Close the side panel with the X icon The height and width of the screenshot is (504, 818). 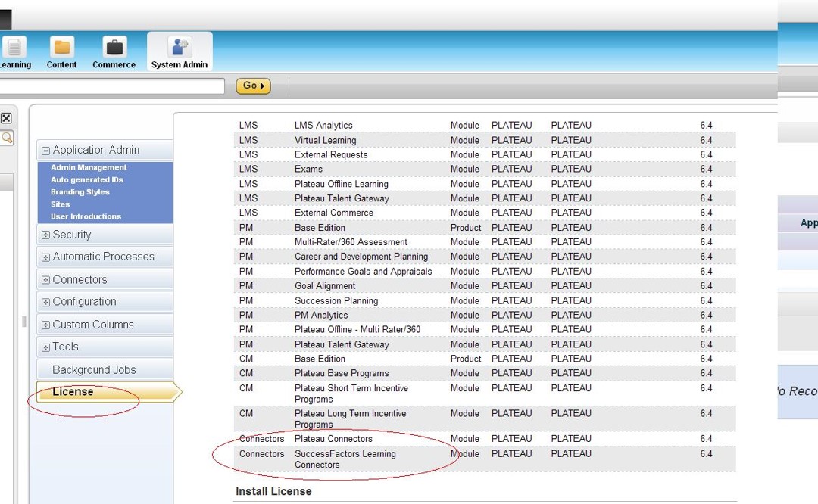tap(6, 118)
